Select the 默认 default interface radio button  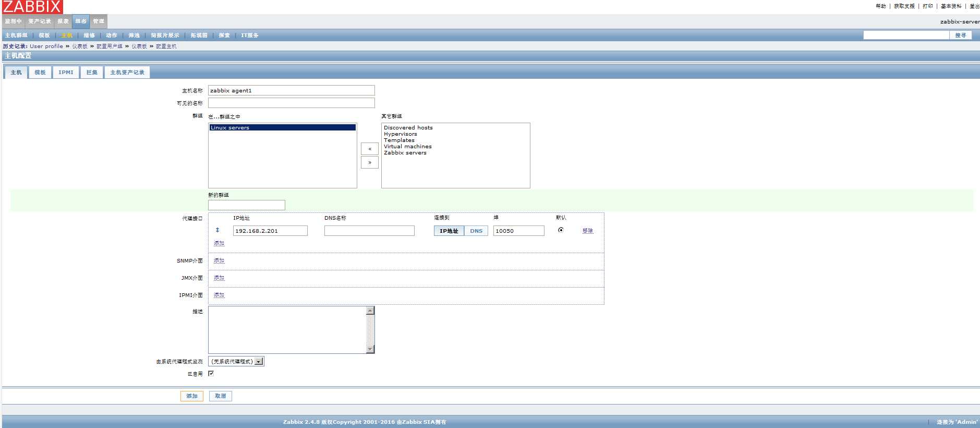click(561, 230)
